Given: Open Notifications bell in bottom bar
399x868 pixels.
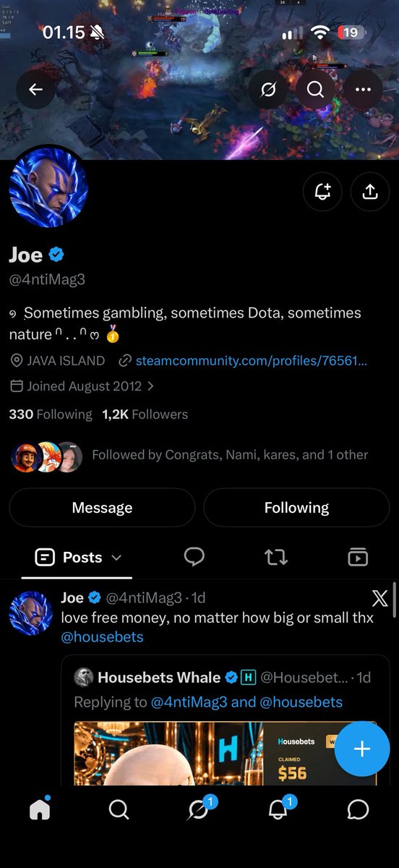Looking at the screenshot, I should point(278,809).
